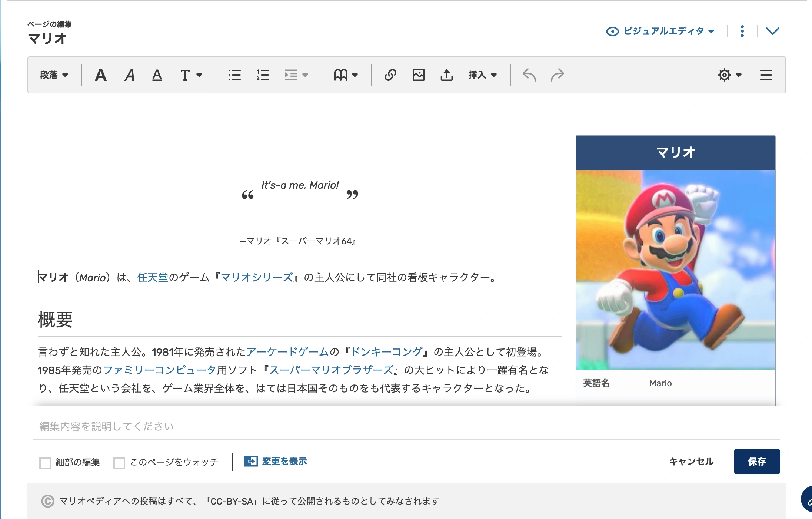This screenshot has width=812, height=519.
Task: Expand the 挿入 insert menu
Action: (x=482, y=75)
